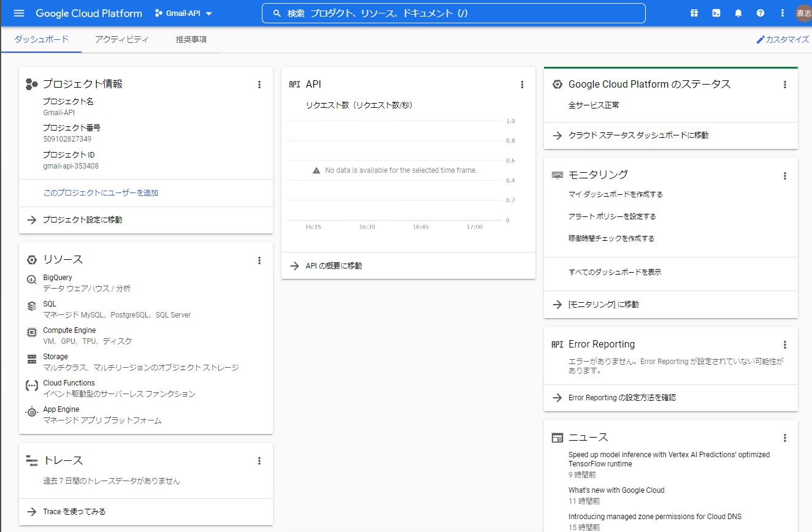812x532 pixels.
Task: Open the Error Reporting card options menu
Action: pyautogui.click(x=784, y=345)
